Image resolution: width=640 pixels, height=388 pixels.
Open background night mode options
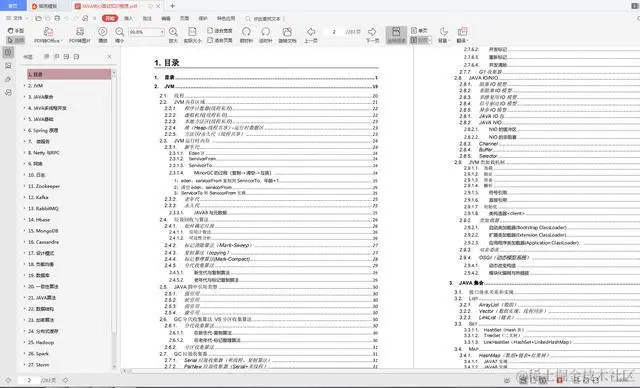point(444,35)
